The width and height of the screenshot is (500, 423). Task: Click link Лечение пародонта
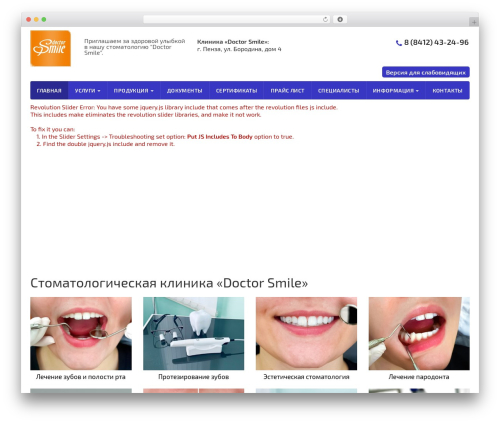(419, 377)
